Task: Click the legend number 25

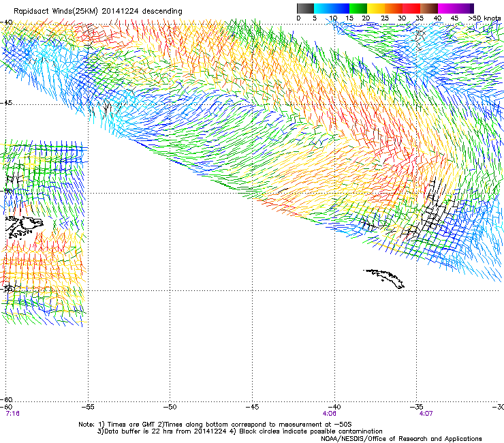Action: tap(384, 18)
